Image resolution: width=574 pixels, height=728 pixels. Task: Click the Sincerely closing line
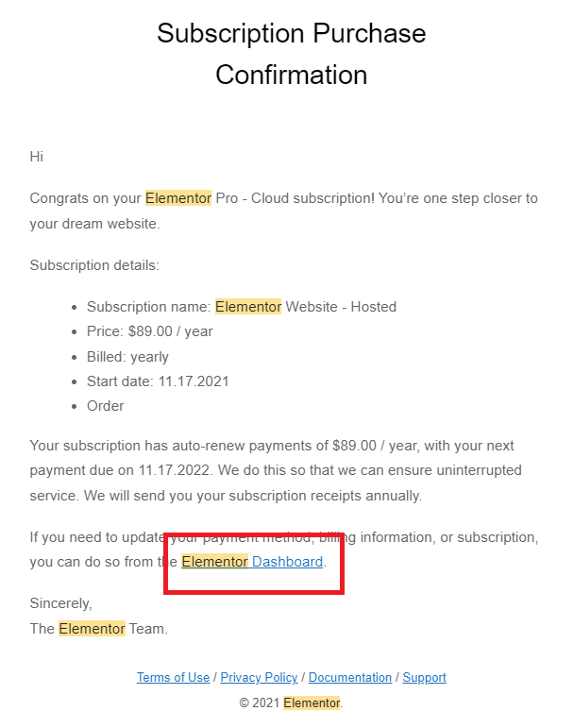pos(60,603)
